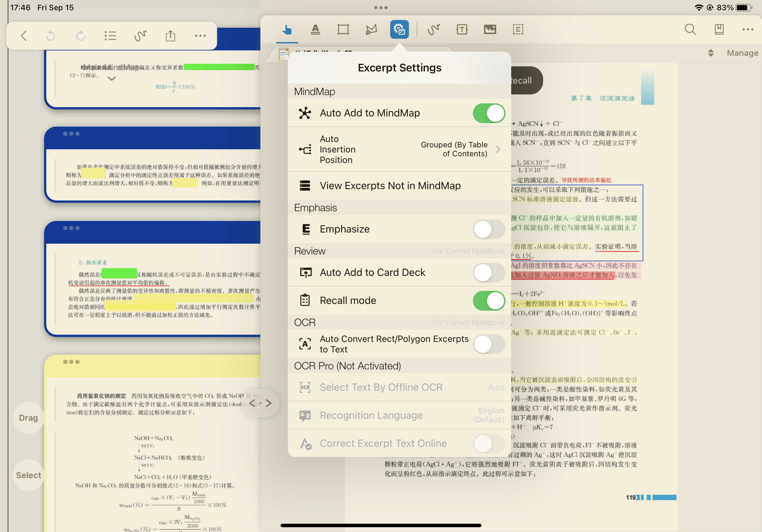Open the bookmark panel icon

[719, 30]
